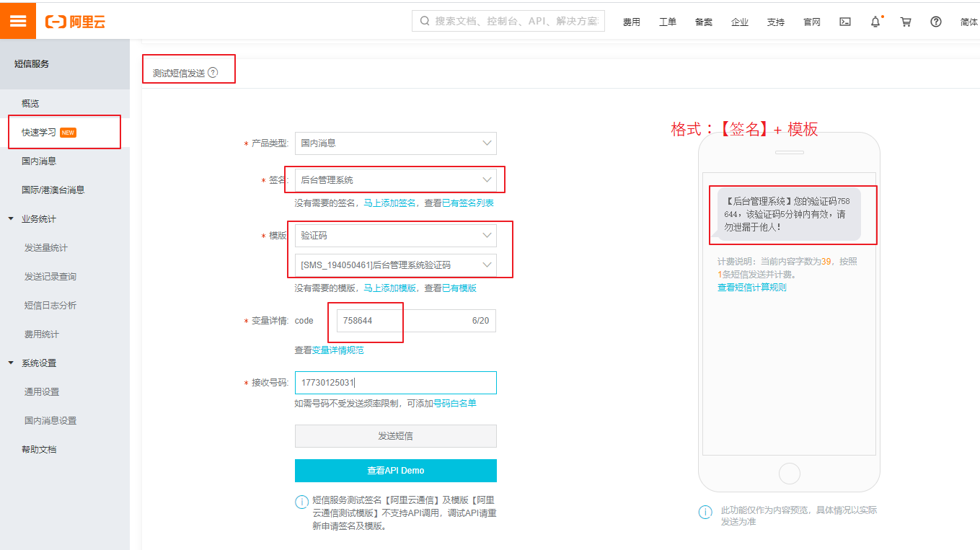Viewport: 980px width, 550px height.
Task: Expand the 产品类型 dropdown
Action: pyautogui.click(x=395, y=143)
